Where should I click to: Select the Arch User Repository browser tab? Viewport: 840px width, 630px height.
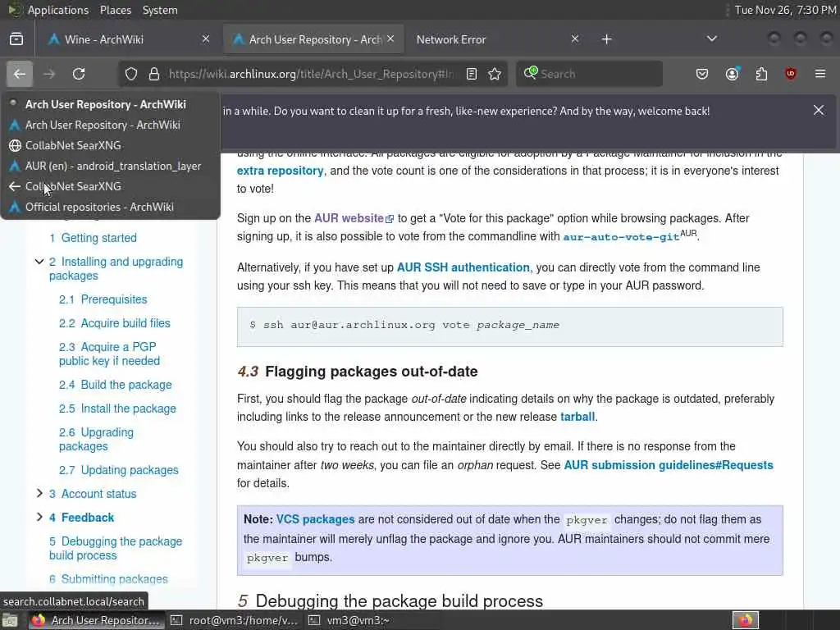pyautogui.click(x=313, y=39)
